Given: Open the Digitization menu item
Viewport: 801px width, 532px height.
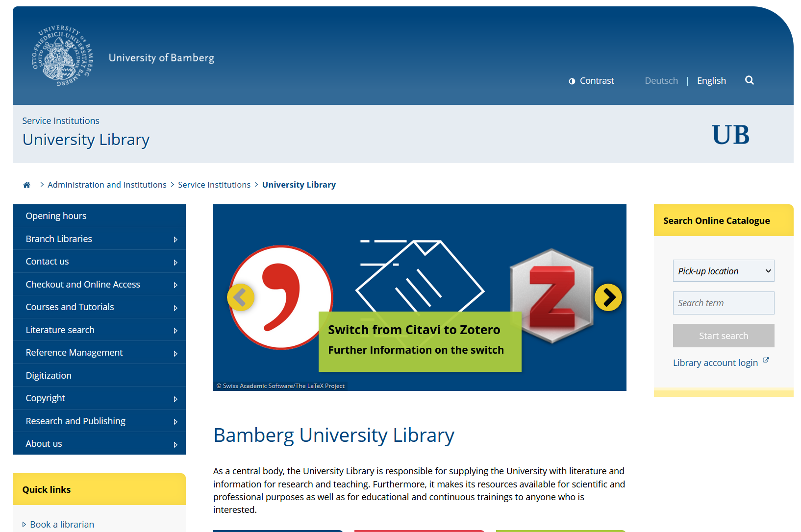Looking at the screenshot, I should [x=99, y=375].
